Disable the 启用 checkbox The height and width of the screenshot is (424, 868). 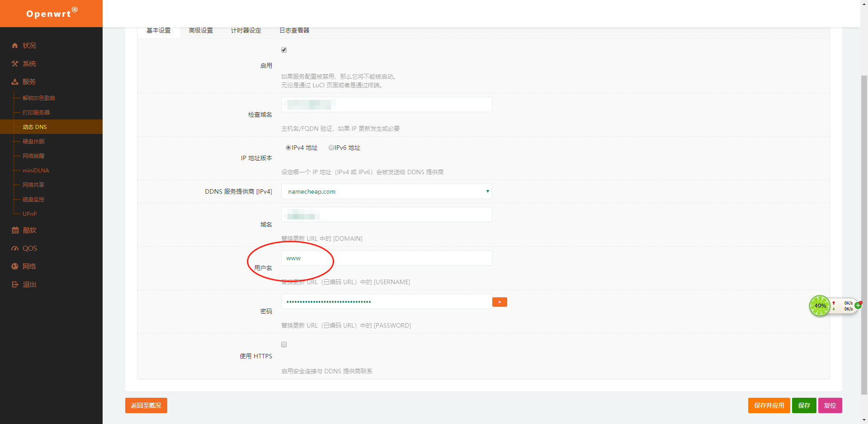pyautogui.click(x=283, y=50)
